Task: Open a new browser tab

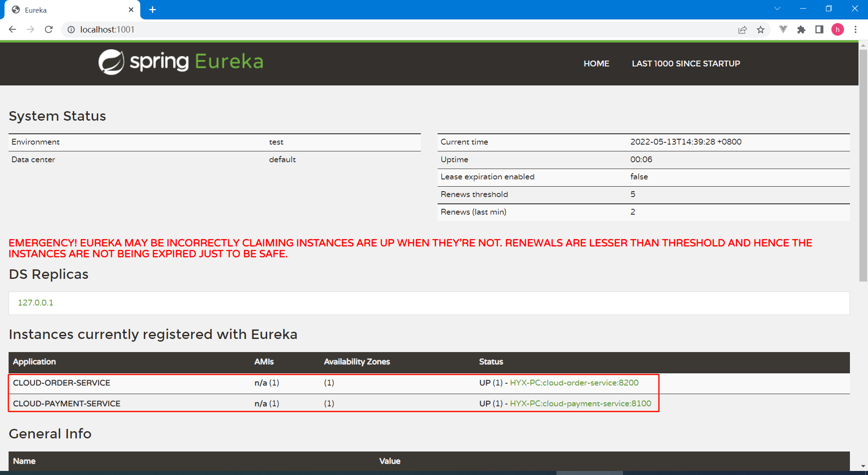Action: pos(153,9)
